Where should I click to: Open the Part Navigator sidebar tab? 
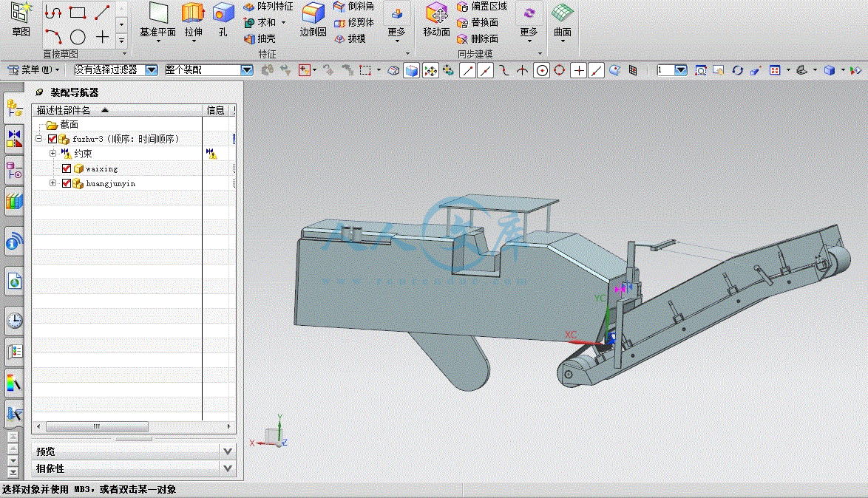coord(14,171)
